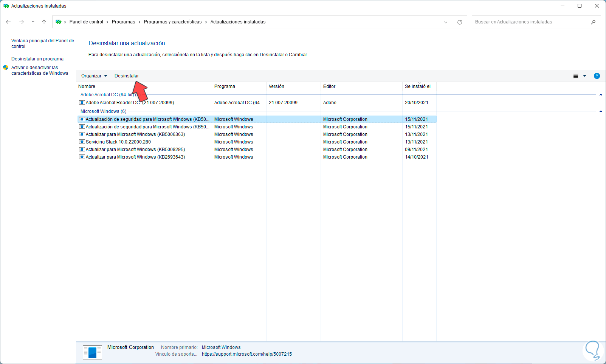Select Actualizar para Microsoft Windows (KB5006363)

pos(135,134)
